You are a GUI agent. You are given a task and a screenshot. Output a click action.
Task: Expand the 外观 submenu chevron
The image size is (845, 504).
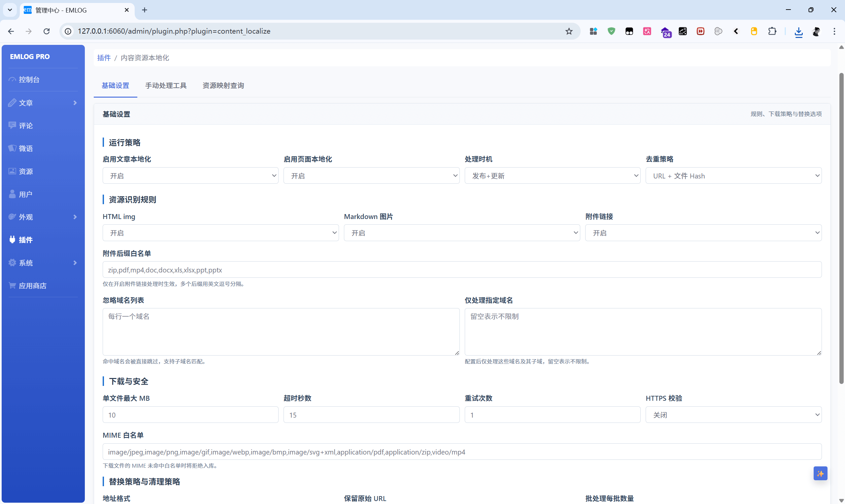click(x=75, y=217)
